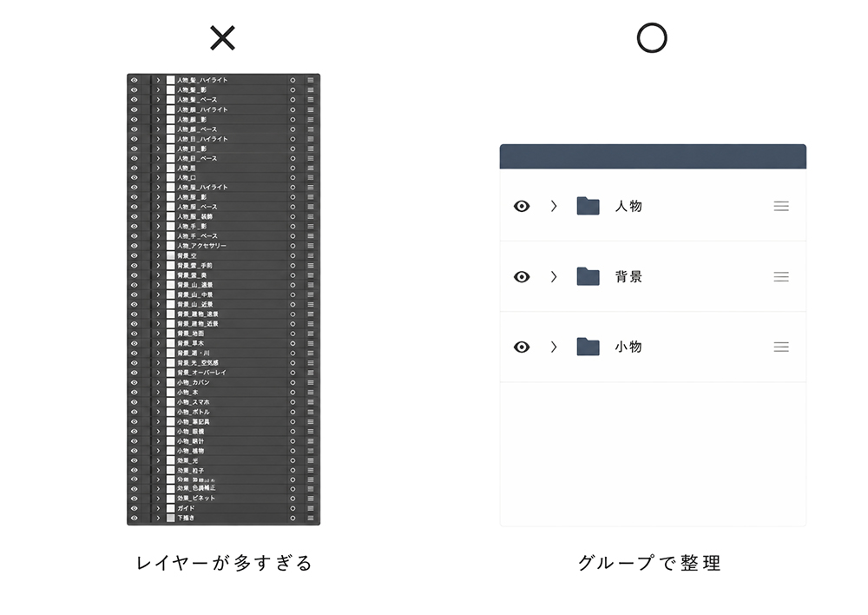Viewport: 868px width, 615px height.
Task: Click the handle icon of 背景_湖・川 row
Action: coord(311,353)
